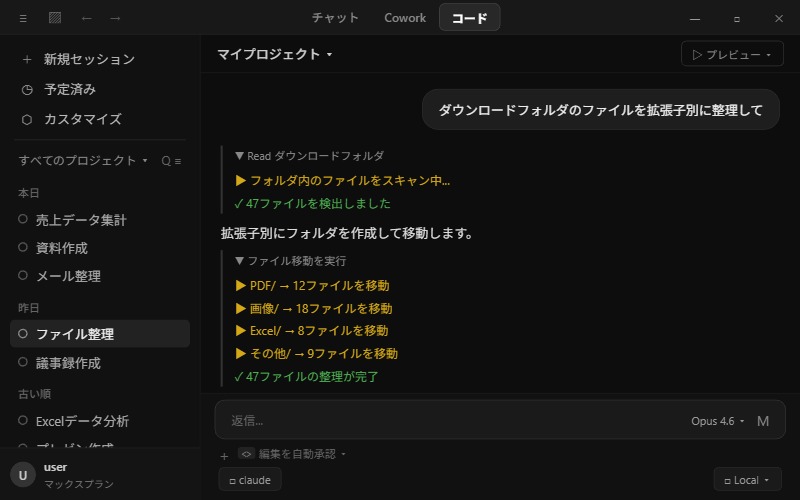
Task: Go forward with right arrow
Action: pyautogui.click(x=115, y=18)
